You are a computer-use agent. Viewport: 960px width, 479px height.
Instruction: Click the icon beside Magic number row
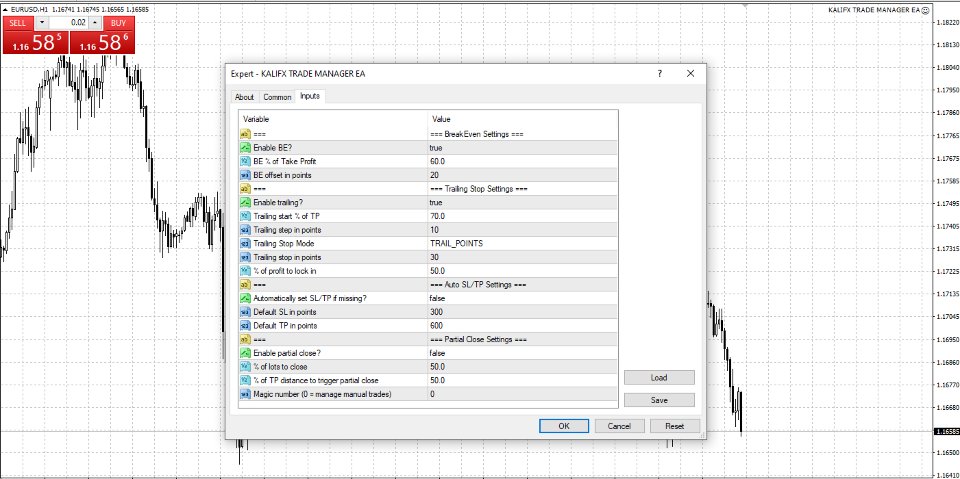click(246, 394)
